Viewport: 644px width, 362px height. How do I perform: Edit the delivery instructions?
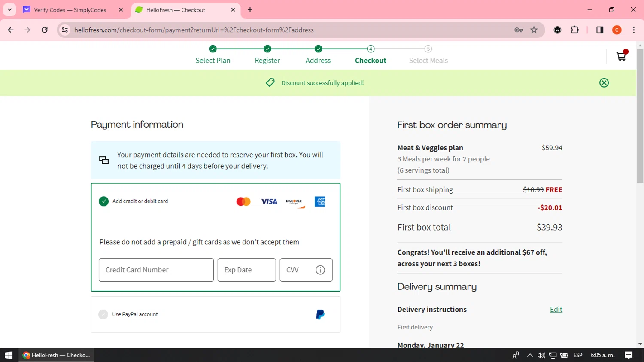[x=556, y=309]
